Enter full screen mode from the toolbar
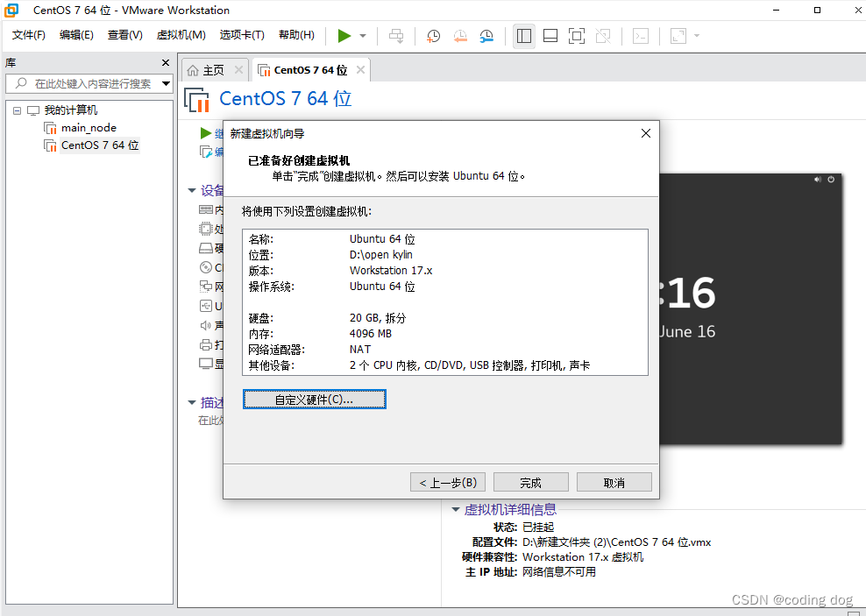This screenshot has height=616, width=866. [575, 36]
